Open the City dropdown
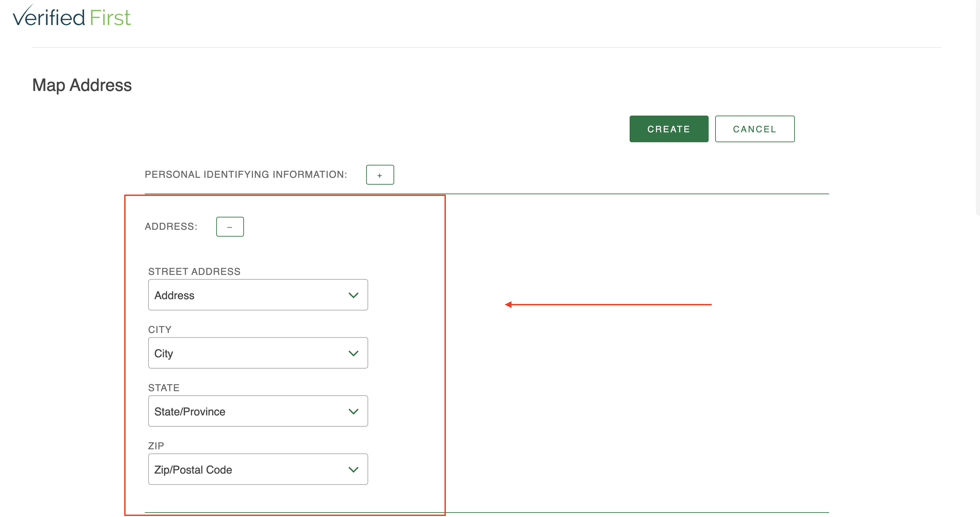Image resolution: width=980 pixels, height=517 pixels. (258, 353)
